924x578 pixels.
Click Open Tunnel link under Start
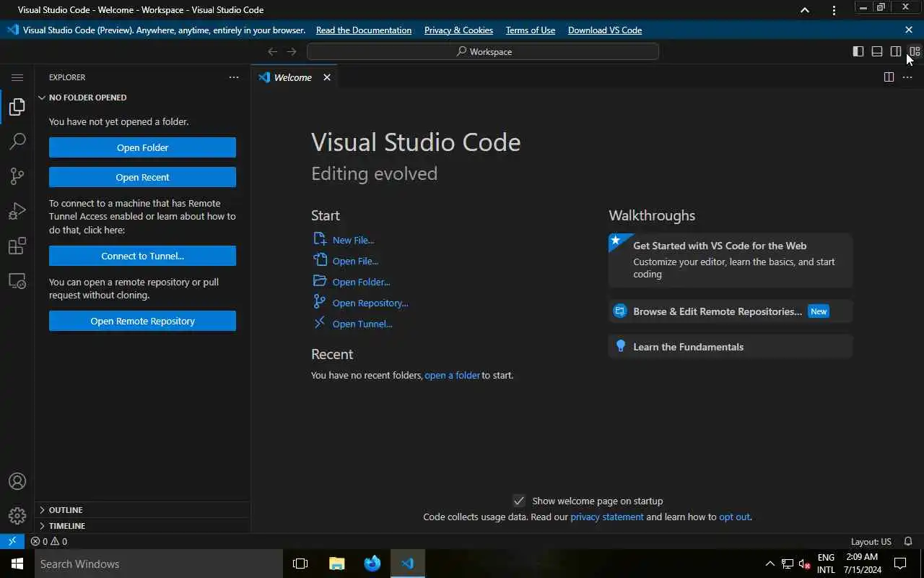[362, 324]
